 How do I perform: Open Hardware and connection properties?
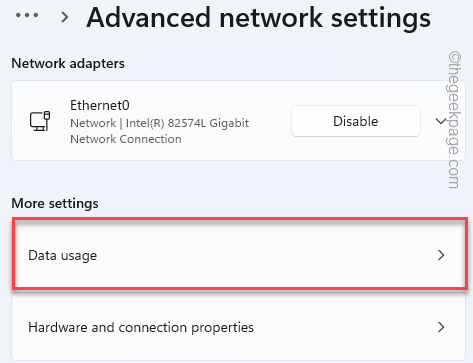pyautogui.click(x=239, y=327)
